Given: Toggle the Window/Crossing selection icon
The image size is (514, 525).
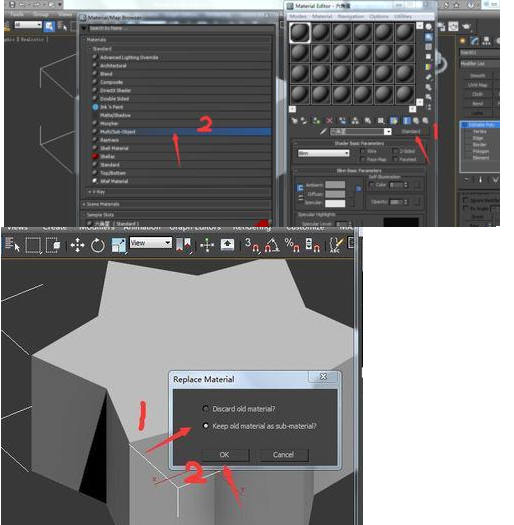Looking at the screenshot, I should 53,245.
